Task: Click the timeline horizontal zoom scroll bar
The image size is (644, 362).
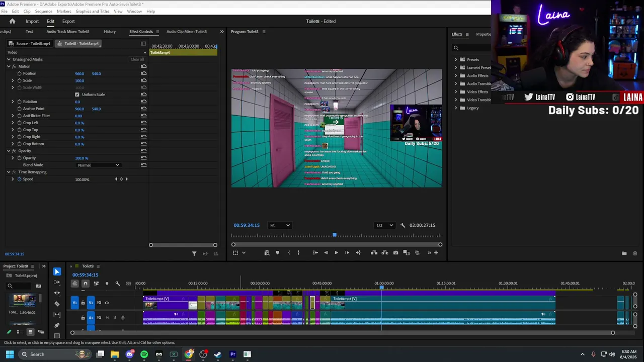Action: (343, 333)
